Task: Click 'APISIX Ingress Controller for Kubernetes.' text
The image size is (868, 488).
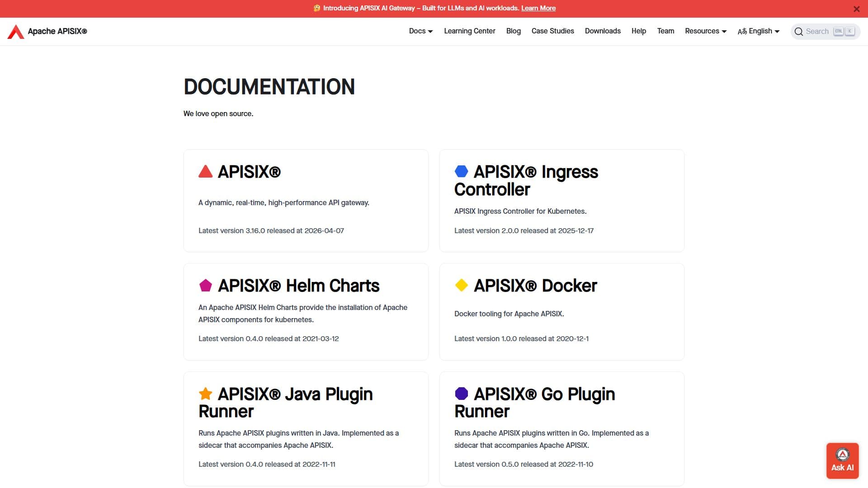Action: [x=520, y=211]
